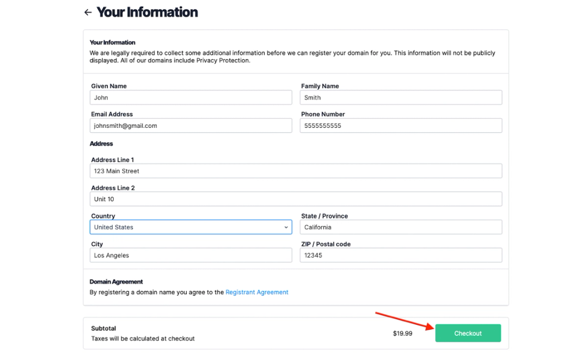Click the Domain Agreement section heading
The width and height of the screenshot is (588, 364).
tap(117, 281)
